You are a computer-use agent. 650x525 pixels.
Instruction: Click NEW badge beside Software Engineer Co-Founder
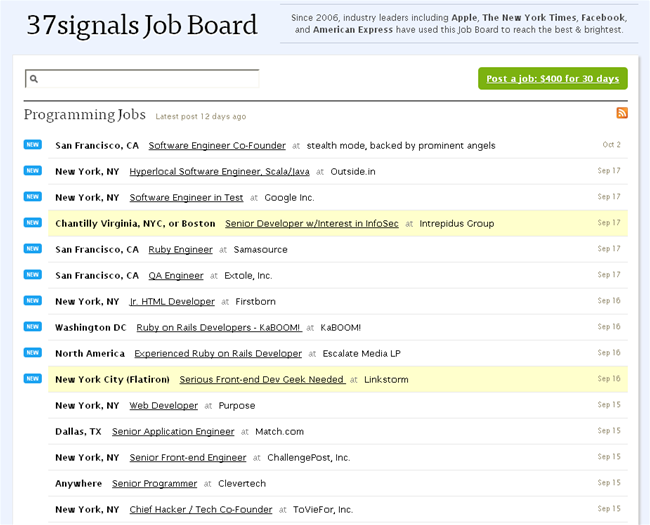coord(32,145)
